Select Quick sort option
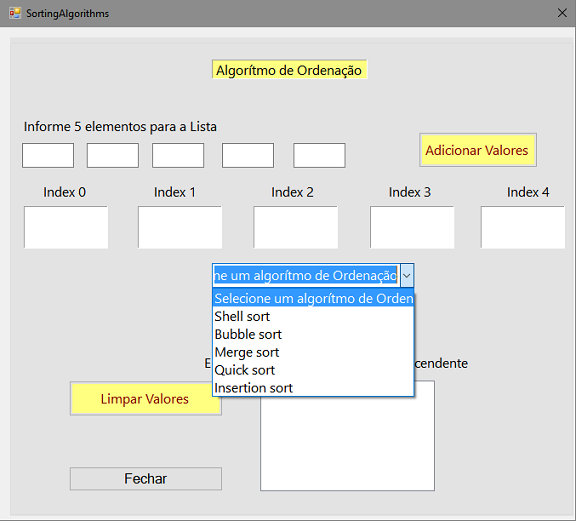The image size is (576, 521). (313, 370)
